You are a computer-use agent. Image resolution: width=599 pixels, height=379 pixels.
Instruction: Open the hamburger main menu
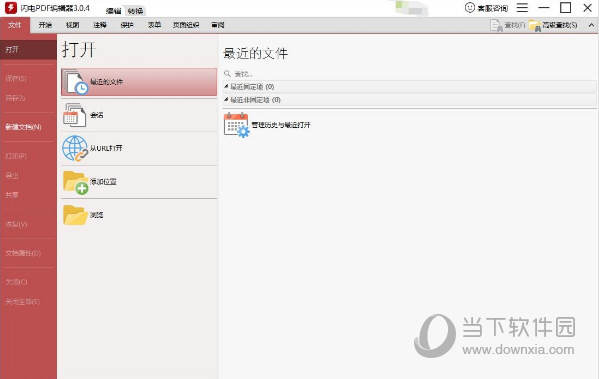click(522, 7)
